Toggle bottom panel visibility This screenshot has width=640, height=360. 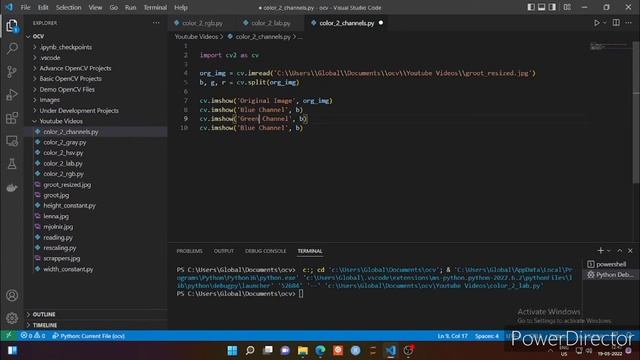tap(542, 7)
